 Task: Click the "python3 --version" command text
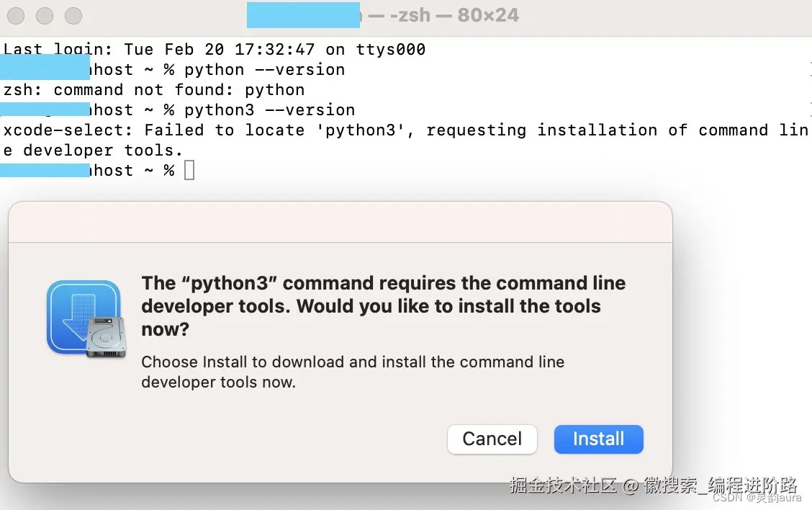point(269,110)
